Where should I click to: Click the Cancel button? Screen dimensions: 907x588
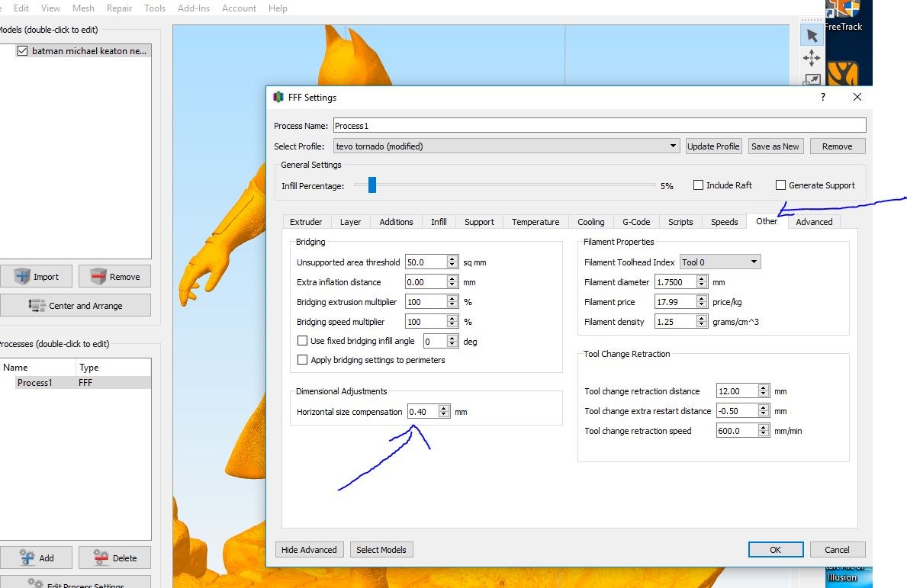[x=837, y=550]
